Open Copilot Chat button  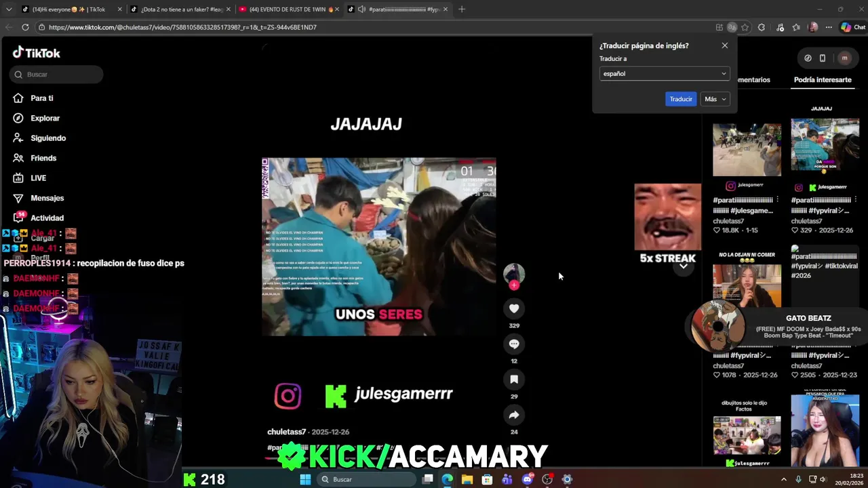[853, 27]
